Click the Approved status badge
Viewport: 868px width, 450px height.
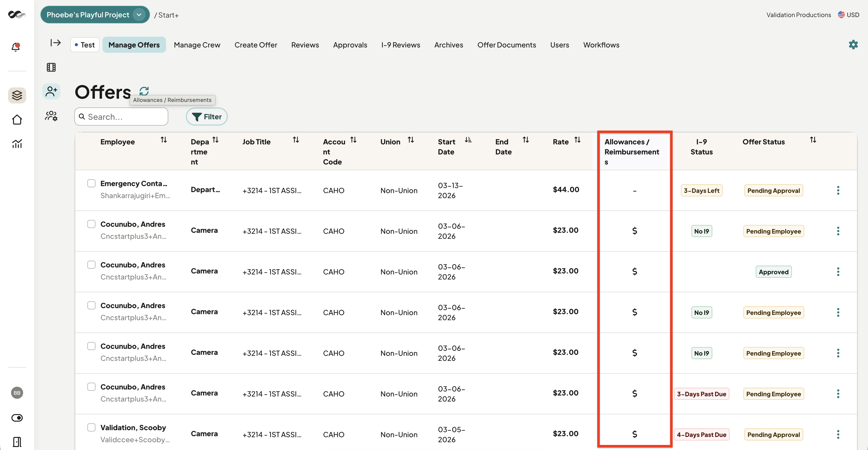(774, 271)
